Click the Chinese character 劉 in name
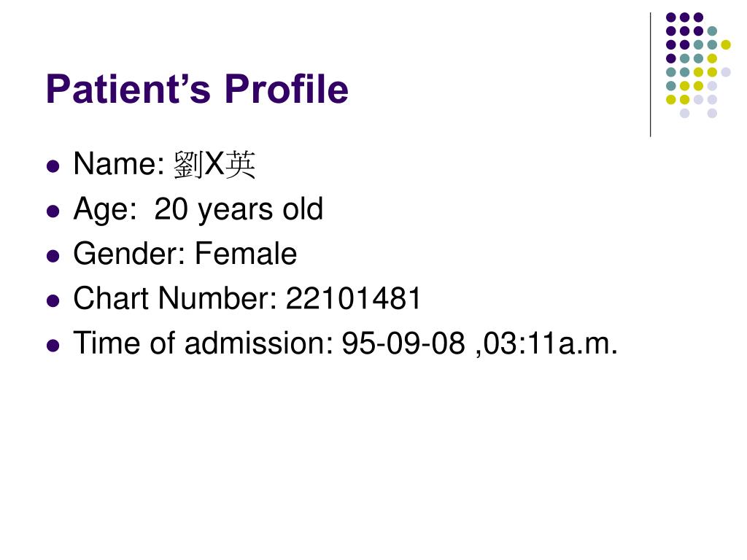 tap(189, 165)
